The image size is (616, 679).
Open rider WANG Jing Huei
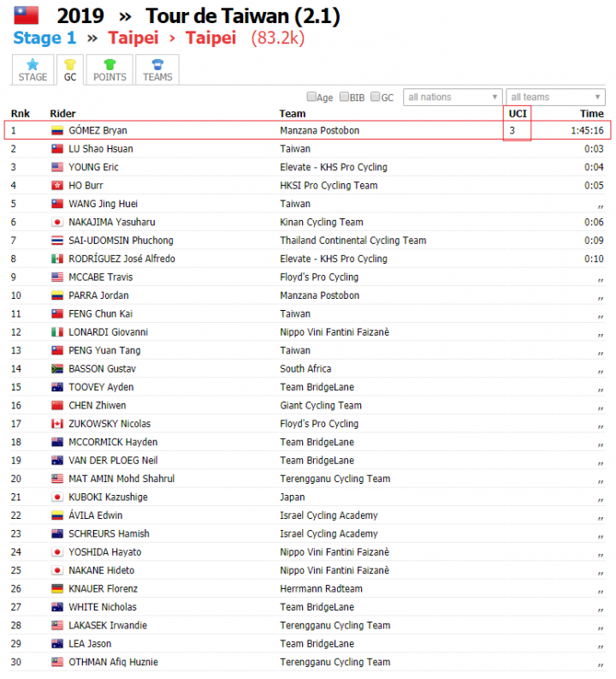(x=103, y=204)
